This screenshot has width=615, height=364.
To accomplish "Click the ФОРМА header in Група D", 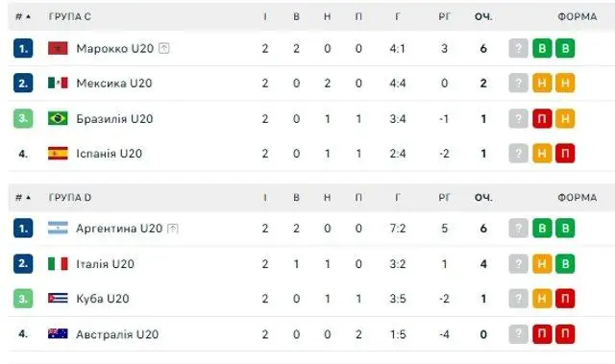I will [578, 198].
